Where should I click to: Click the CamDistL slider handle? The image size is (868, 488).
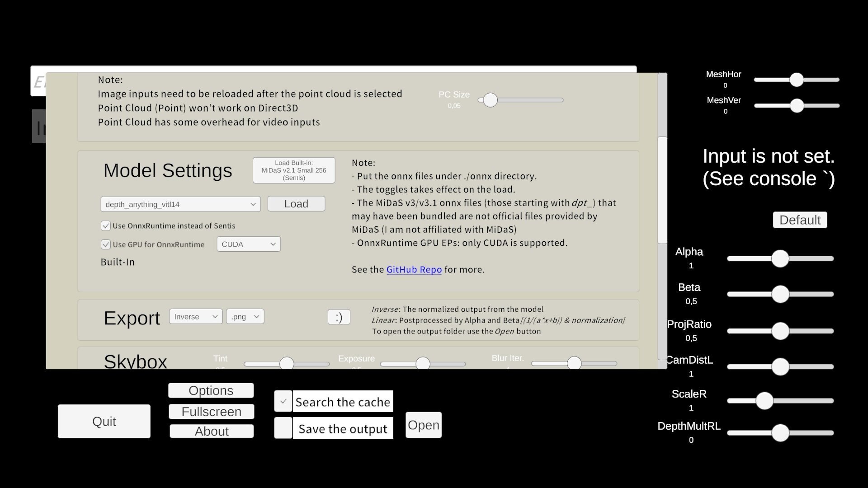pos(780,366)
